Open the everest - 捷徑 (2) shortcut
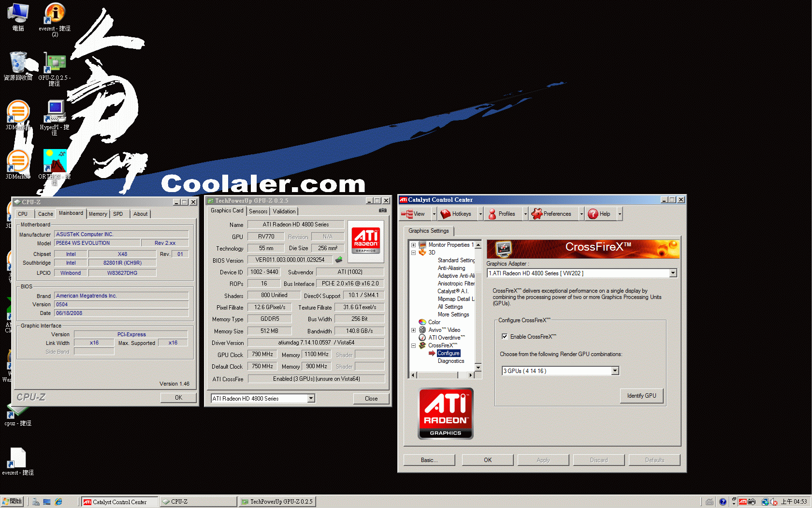This screenshot has height=508, width=812. [x=55, y=19]
